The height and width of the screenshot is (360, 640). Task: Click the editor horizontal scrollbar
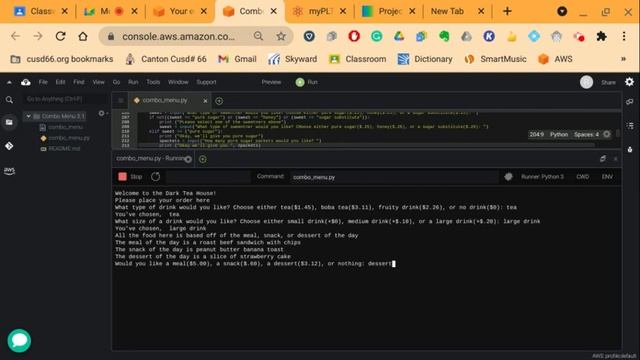coord(366,145)
